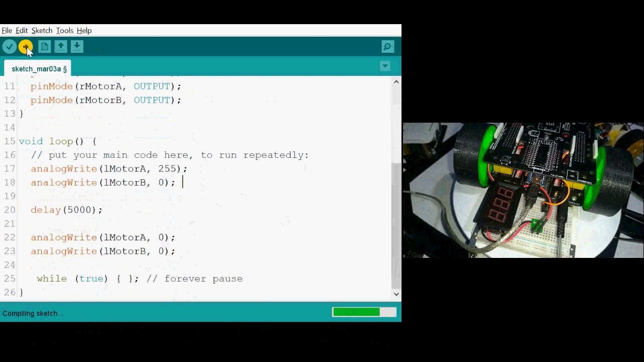The height and width of the screenshot is (362, 644).
Task: Click the Upload arrow button
Action: (x=25, y=47)
